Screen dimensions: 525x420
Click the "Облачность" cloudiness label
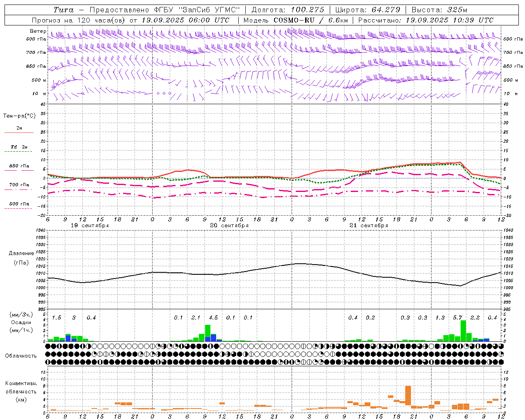click(21, 356)
